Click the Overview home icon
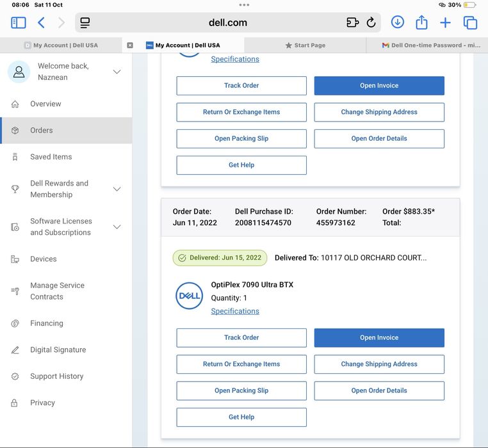488x448 pixels. click(x=15, y=104)
